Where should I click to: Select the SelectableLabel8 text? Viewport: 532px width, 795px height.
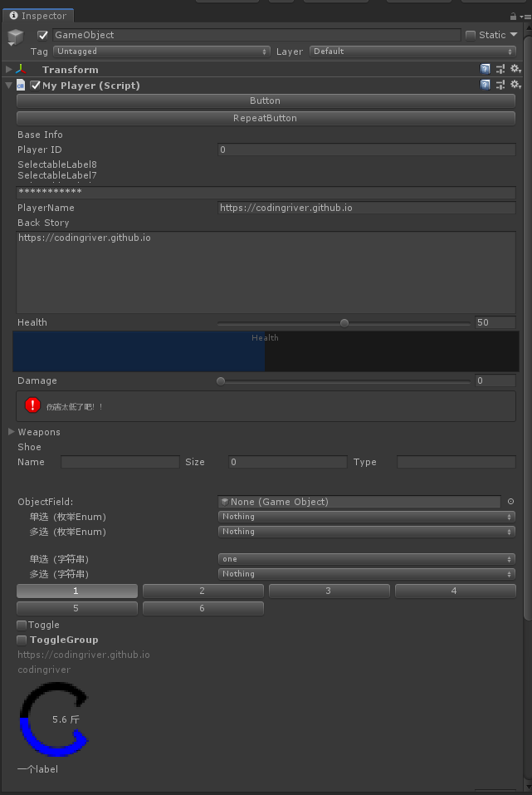57,164
